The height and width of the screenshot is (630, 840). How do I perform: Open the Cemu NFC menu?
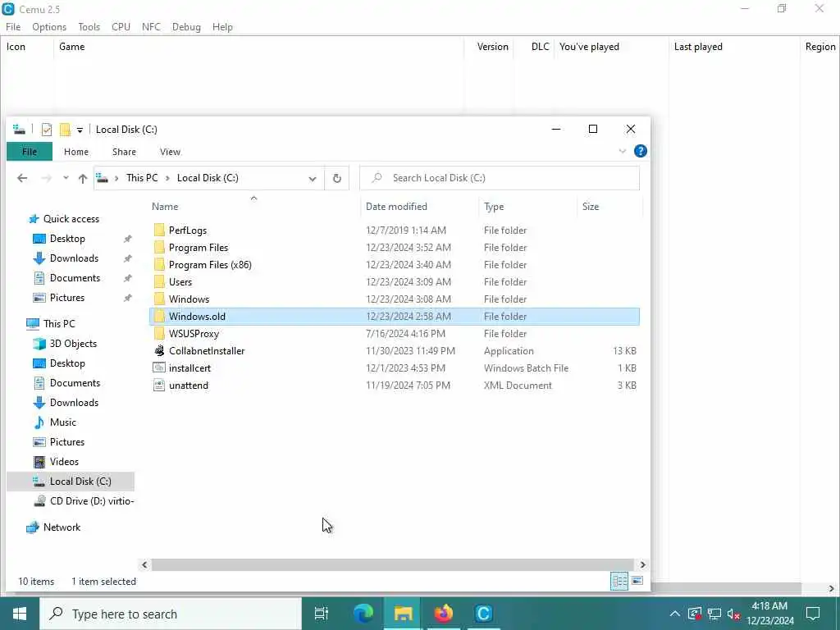point(151,27)
